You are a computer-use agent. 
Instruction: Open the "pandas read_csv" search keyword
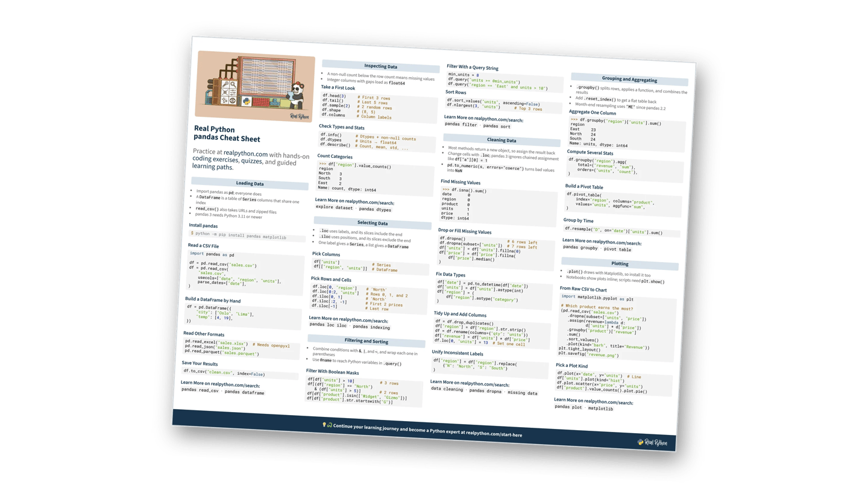click(200, 390)
